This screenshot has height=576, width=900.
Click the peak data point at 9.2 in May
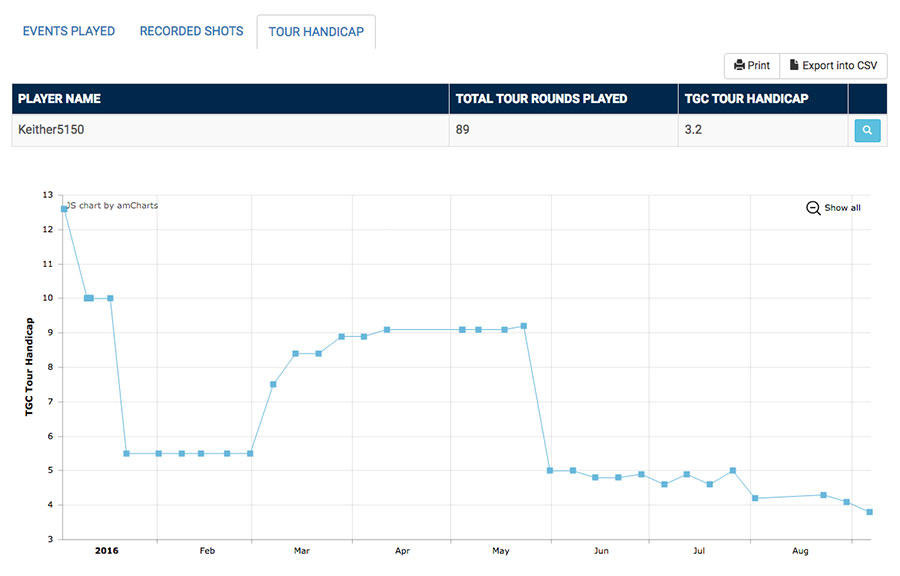[x=524, y=326]
